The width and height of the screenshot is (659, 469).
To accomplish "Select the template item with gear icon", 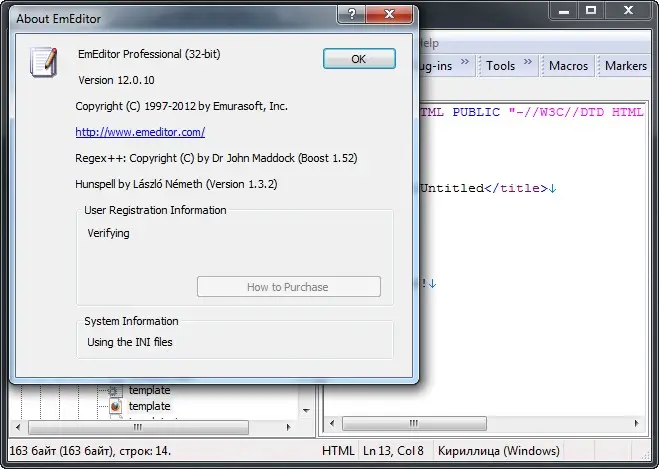I will pos(149,390).
